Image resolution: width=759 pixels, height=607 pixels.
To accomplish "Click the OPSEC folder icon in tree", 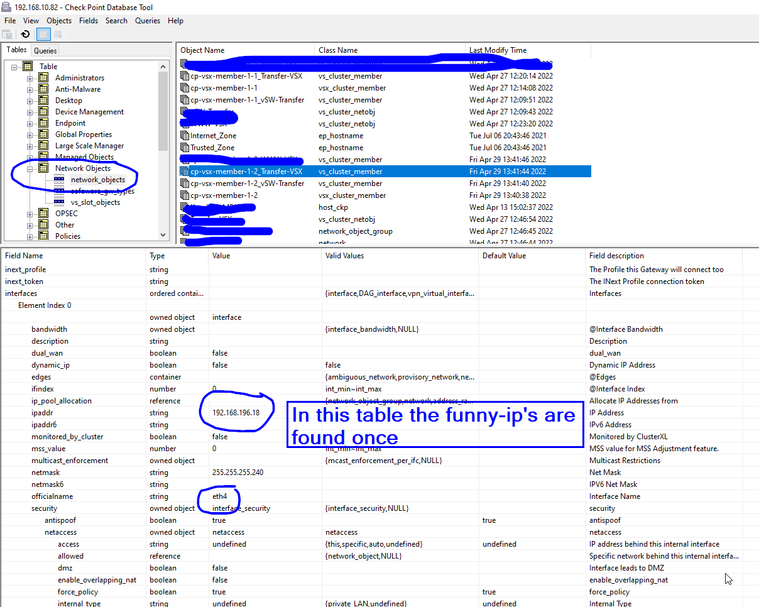I will point(43,213).
